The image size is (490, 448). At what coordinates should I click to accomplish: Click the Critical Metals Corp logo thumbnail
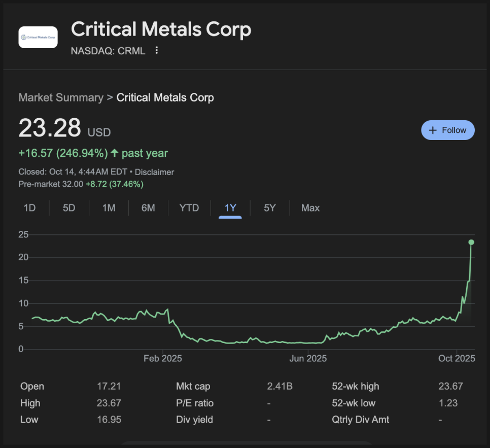pyautogui.click(x=38, y=37)
